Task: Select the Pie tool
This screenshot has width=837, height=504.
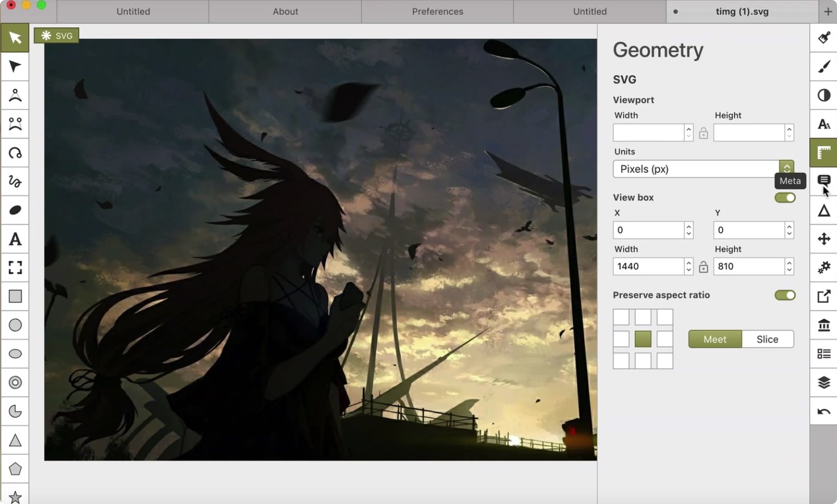Action: [15, 411]
